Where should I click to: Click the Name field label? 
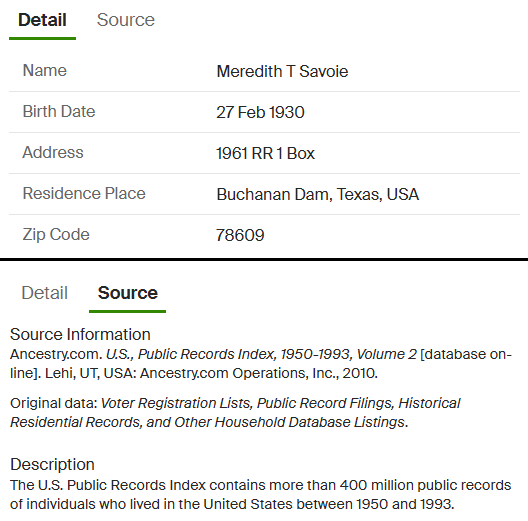44,70
